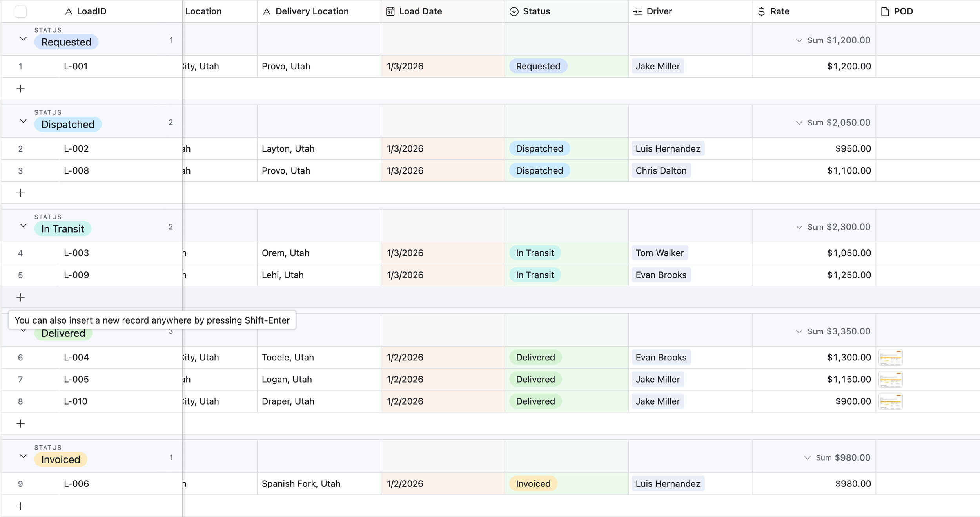Click the Delivery Location column header
The width and height of the screenshot is (980, 517).
[x=312, y=11]
